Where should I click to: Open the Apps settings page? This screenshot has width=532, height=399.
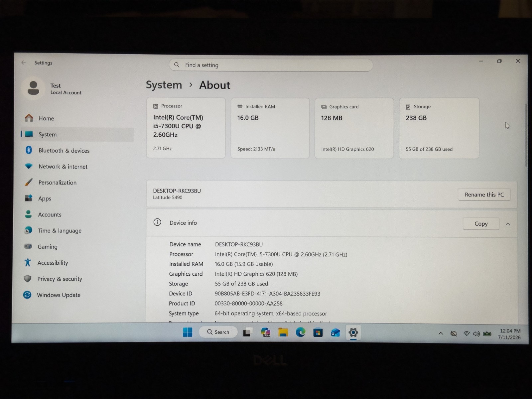click(77, 198)
